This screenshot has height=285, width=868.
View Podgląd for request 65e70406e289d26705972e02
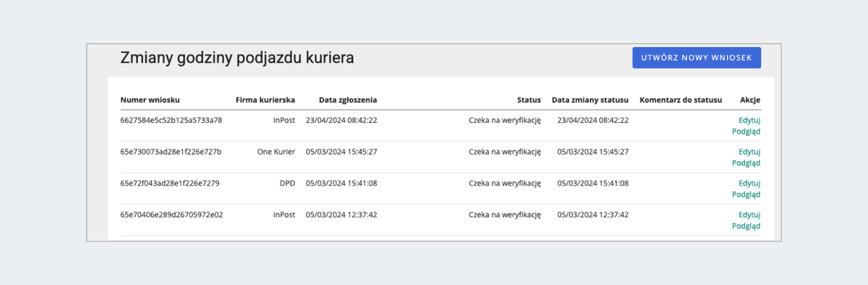(x=746, y=226)
